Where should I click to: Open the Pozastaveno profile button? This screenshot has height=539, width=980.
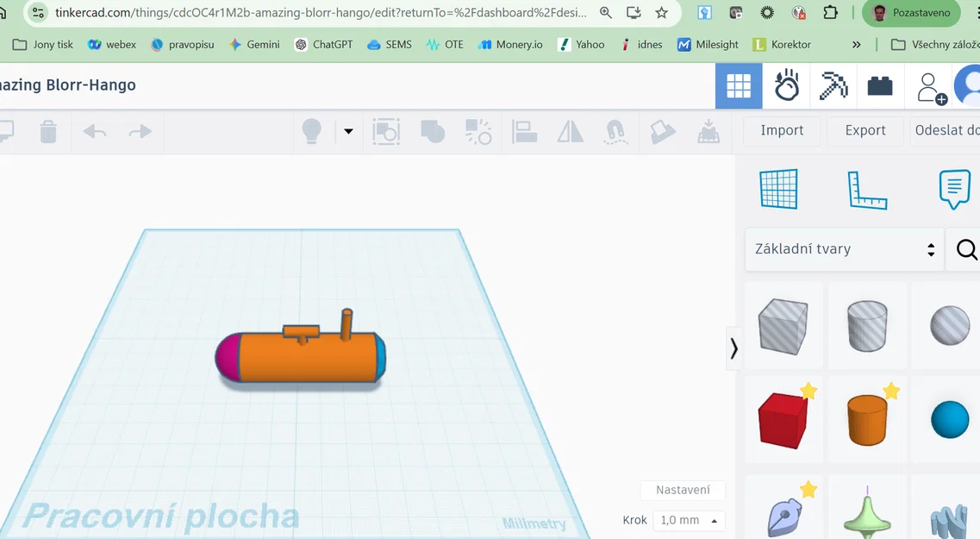click(x=911, y=13)
